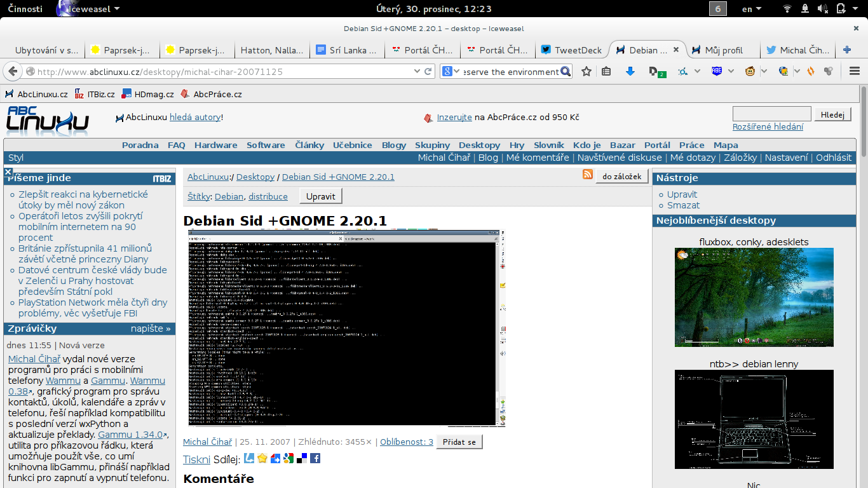Open the notification bell in top panel
868x488 pixels.
(x=805, y=9)
